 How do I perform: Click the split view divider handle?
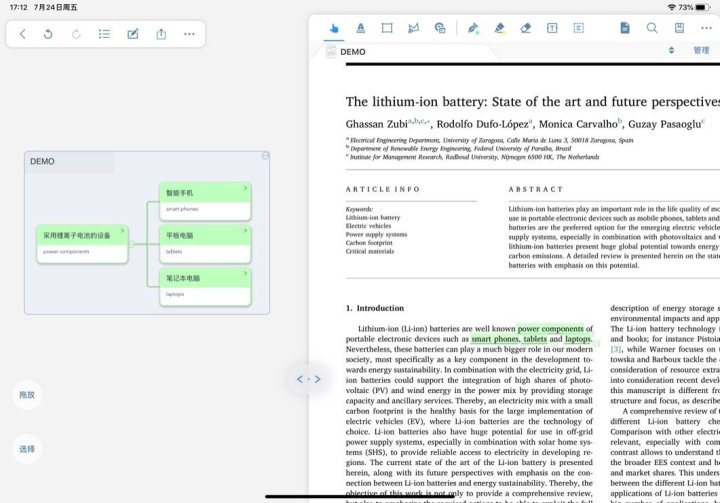(x=308, y=379)
